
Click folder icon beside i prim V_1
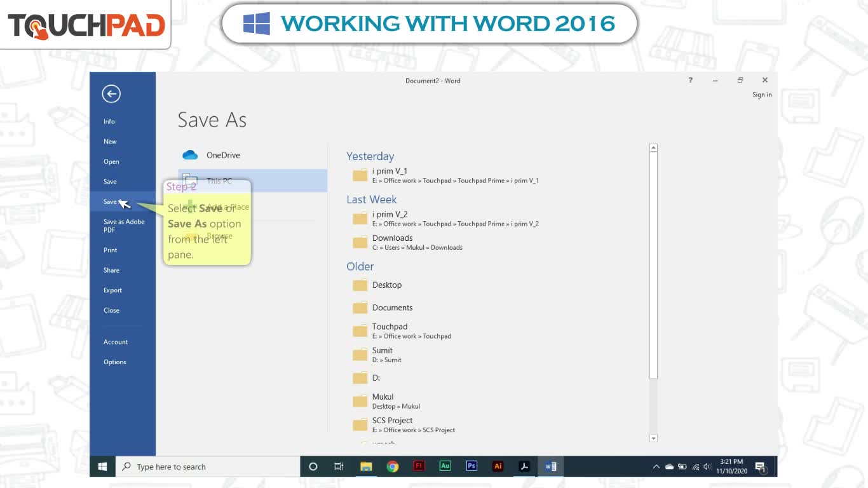pos(360,175)
